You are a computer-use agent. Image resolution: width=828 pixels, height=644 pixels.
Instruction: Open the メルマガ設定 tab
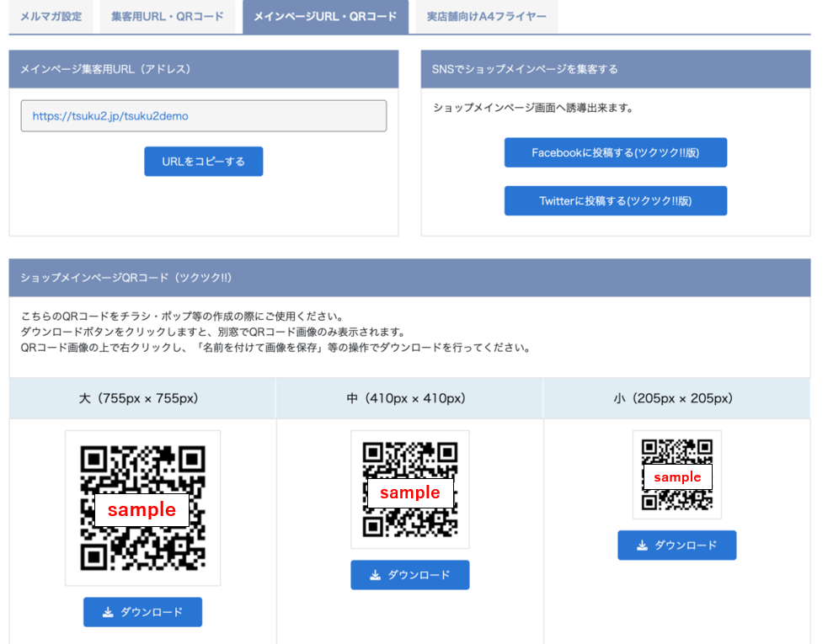51,16
